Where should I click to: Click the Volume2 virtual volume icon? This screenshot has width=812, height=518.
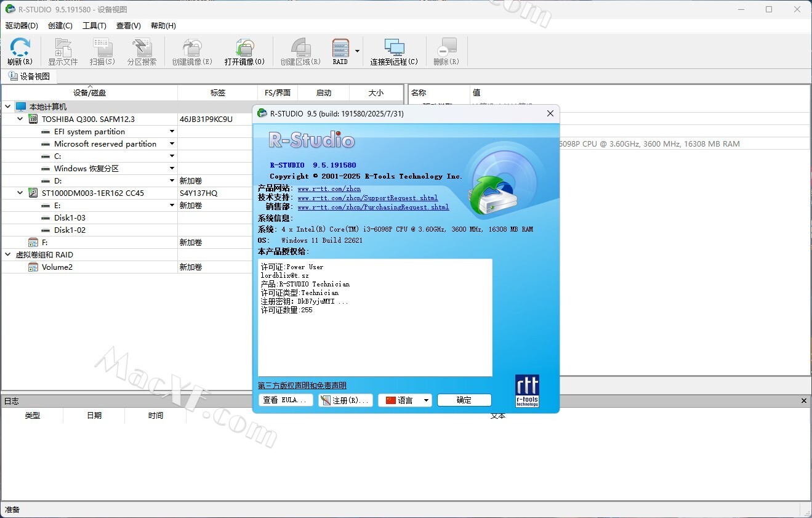pos(33,267)
